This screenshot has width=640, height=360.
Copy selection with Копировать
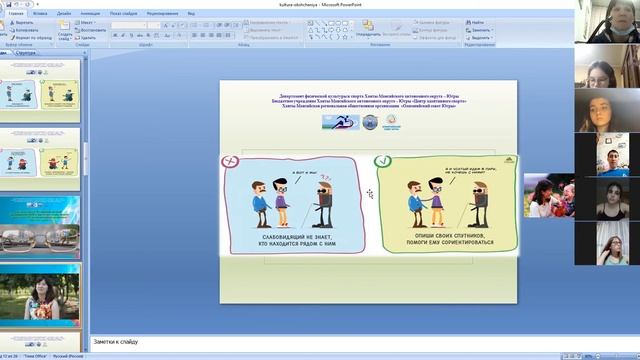pyautogui.click(x=24, y=30)
